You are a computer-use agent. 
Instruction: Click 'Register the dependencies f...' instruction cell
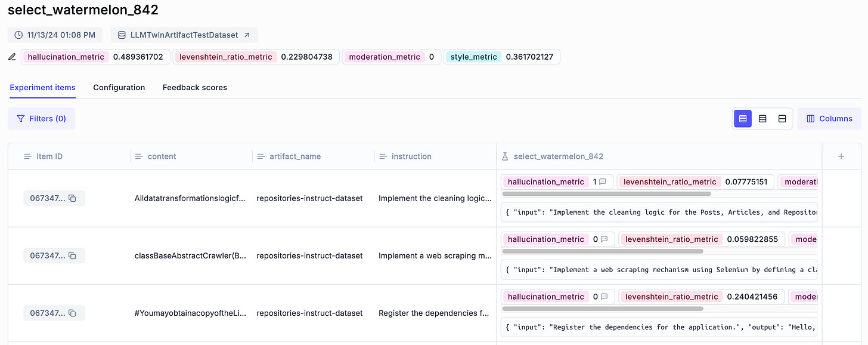[x=435, y=313]
